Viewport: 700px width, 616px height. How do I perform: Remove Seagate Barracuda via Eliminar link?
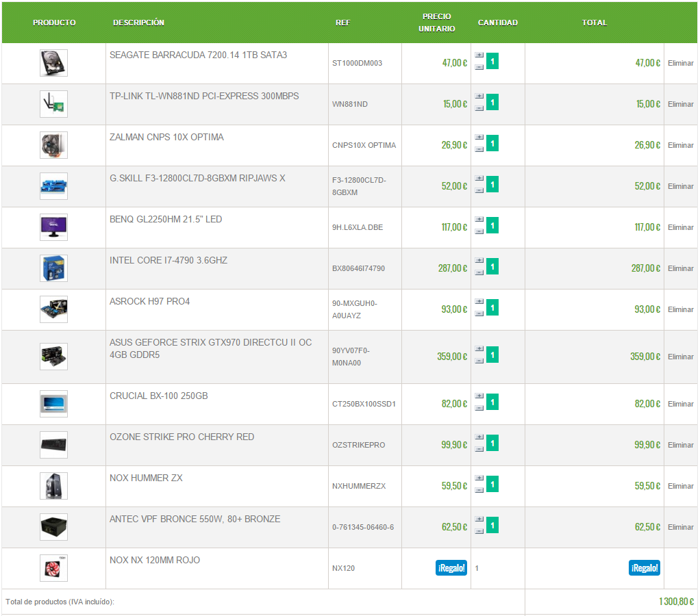click(680, 63)
